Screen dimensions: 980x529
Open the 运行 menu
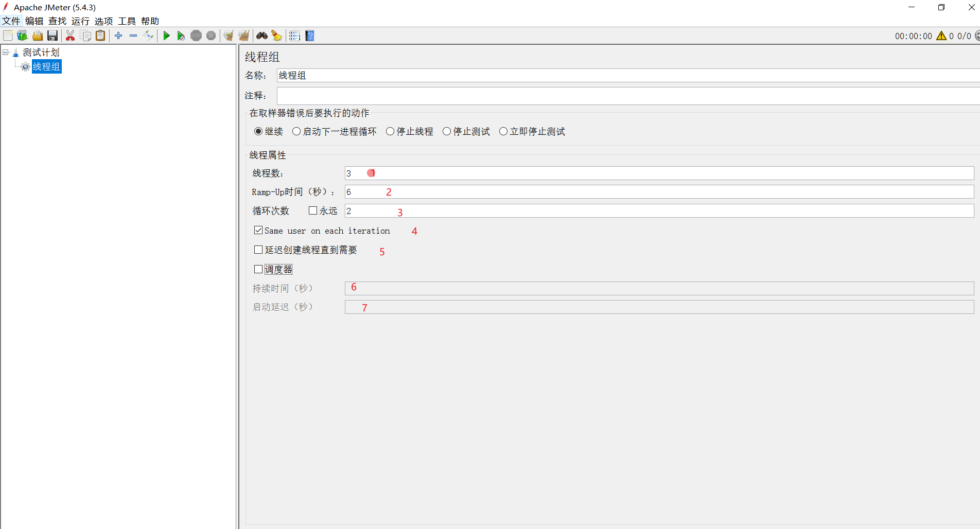(80, 21)
